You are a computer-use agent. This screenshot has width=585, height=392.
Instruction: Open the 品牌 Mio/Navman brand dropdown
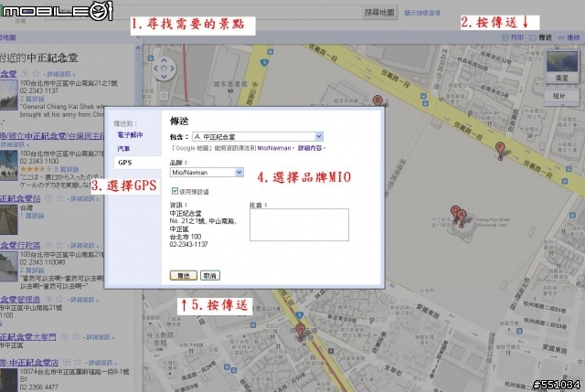tap(207, 173)
